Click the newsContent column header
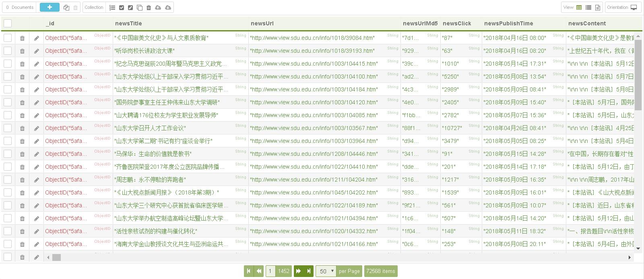Viewport: 644px width, 279px height. click(587, 23)
